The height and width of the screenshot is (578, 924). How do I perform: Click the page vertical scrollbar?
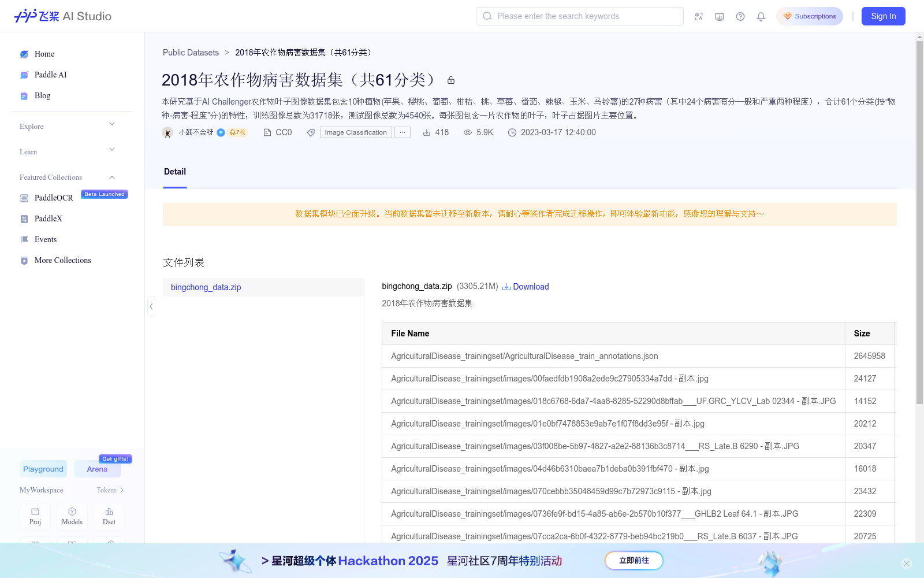(919, 223)
